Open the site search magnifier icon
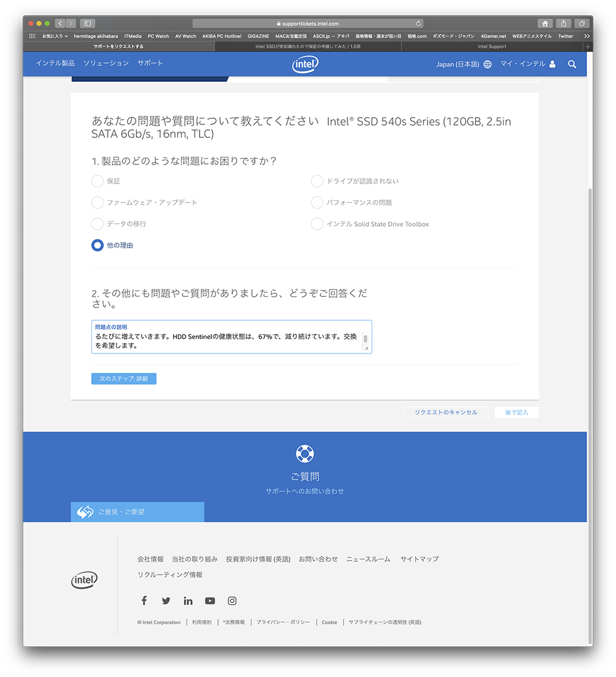616x677 pixels. (572, 64)
